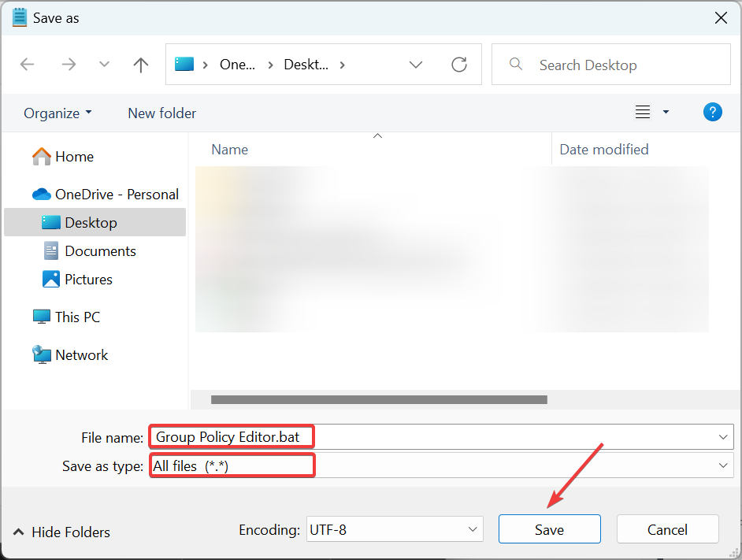Screen dimensions: 742x560
Task: Open the Organize menu
Action: (58, 113)
